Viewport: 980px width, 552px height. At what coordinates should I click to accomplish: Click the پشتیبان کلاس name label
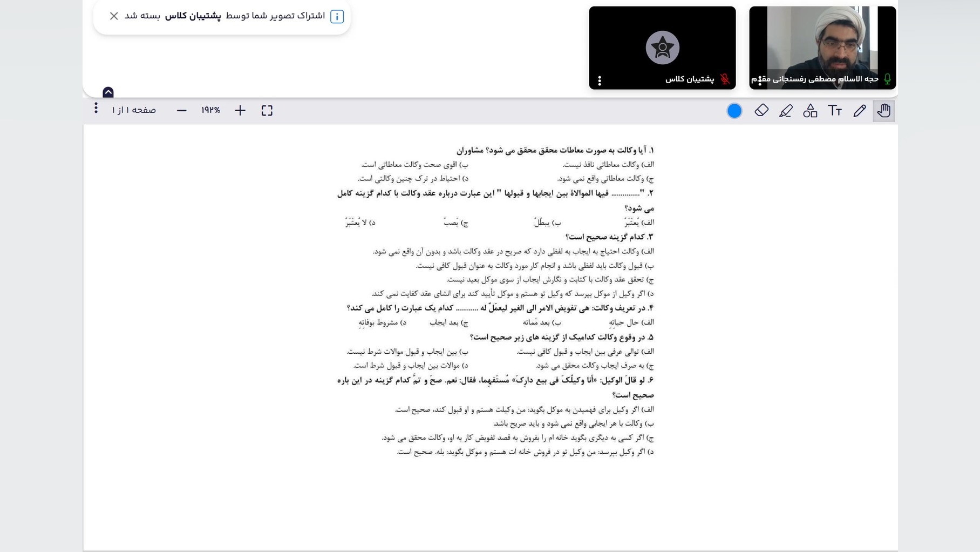pyautogui.click(x=690, y=79)
